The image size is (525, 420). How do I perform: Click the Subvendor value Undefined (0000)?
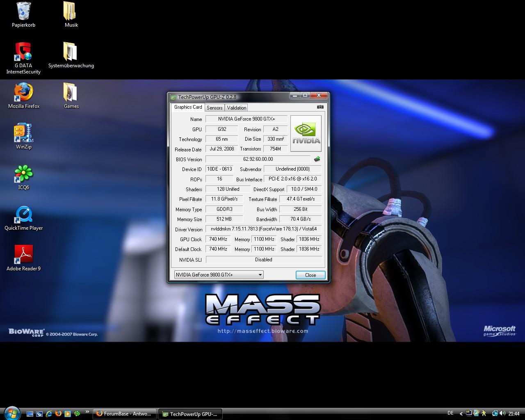coord(292,169)
